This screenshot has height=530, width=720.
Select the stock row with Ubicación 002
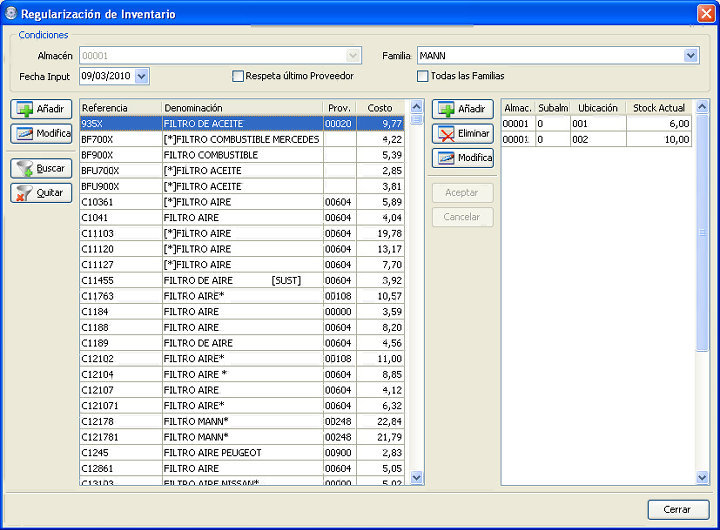pos(596,139)
